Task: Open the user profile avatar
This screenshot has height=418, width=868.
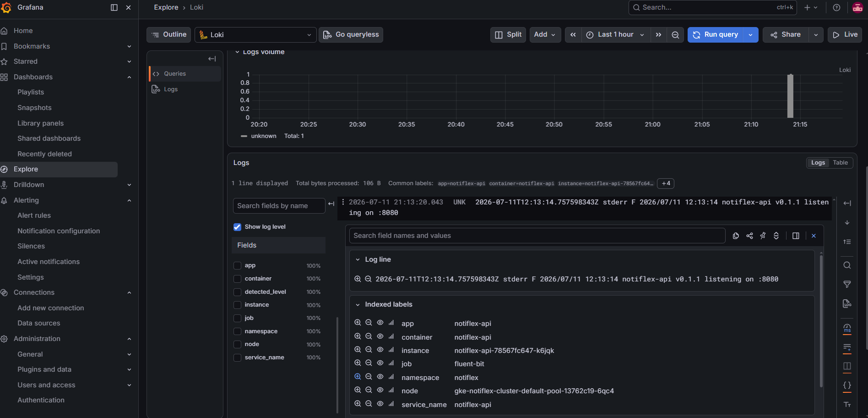Action: coord(857,7)
